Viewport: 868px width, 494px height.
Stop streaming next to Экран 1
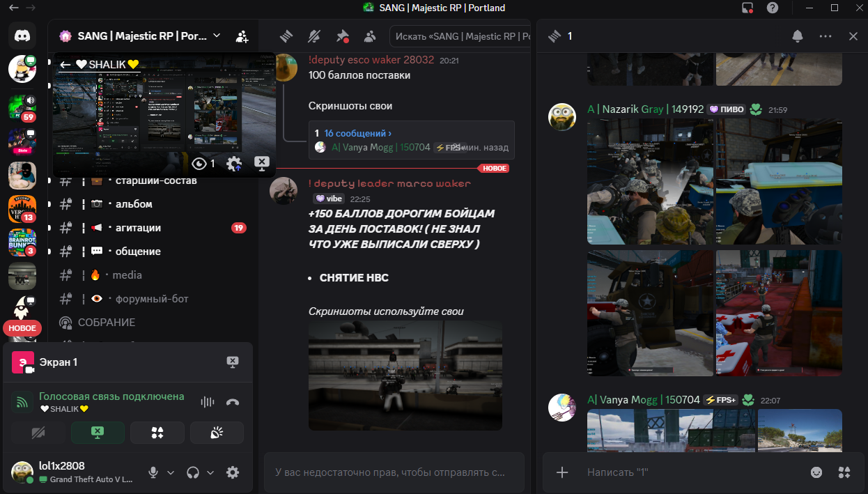coord(233,362)
